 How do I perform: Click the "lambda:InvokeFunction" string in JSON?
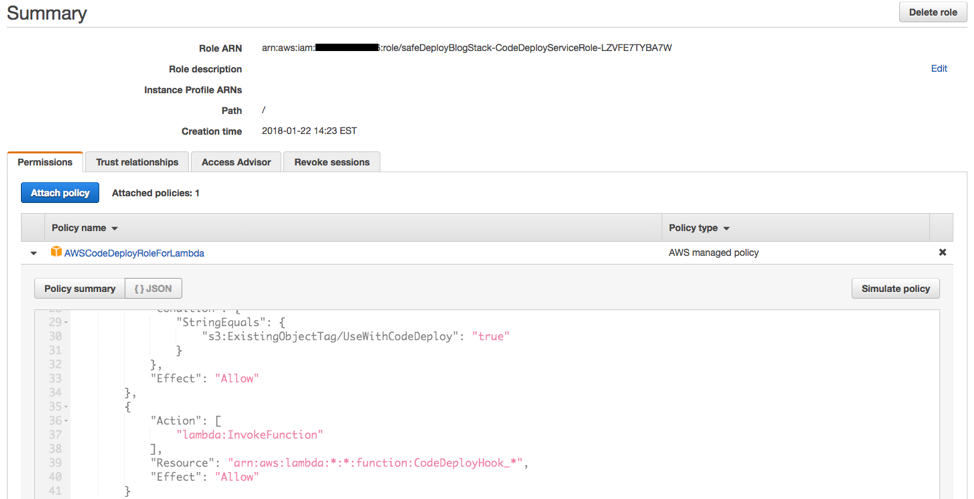coord(250,434)
